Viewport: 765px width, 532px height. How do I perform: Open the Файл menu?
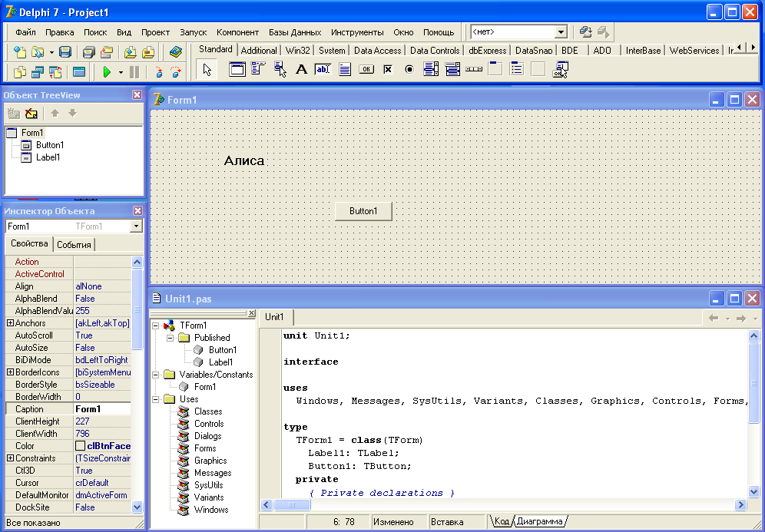[25, 33]
